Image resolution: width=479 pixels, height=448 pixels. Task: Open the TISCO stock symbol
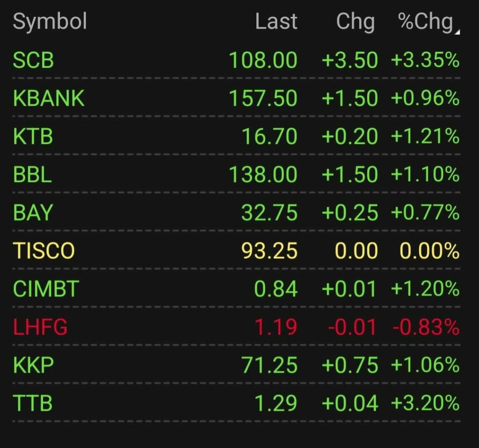[x=44, y=251]
